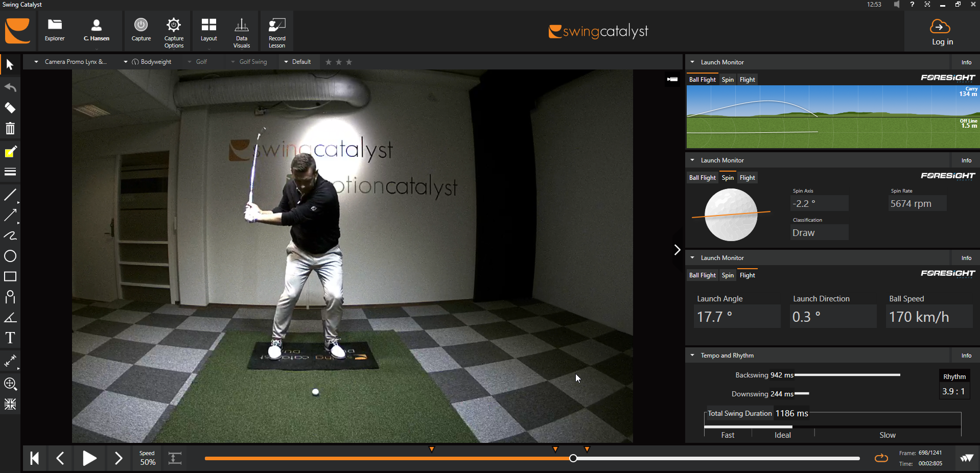The width and height of the screenshot is (980, 473).
Task: Open Info for second Launch Monitor
Action: coord(966,160)
